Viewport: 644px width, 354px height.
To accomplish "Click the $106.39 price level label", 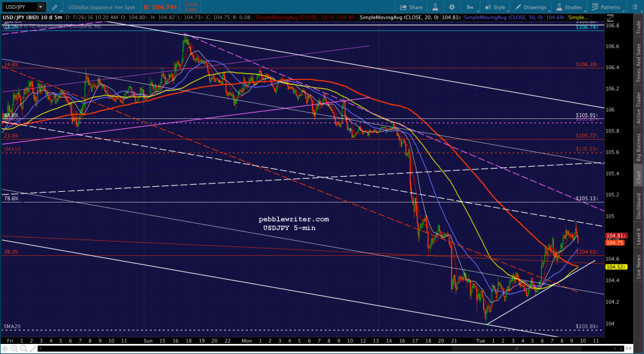I will [586, 65].
